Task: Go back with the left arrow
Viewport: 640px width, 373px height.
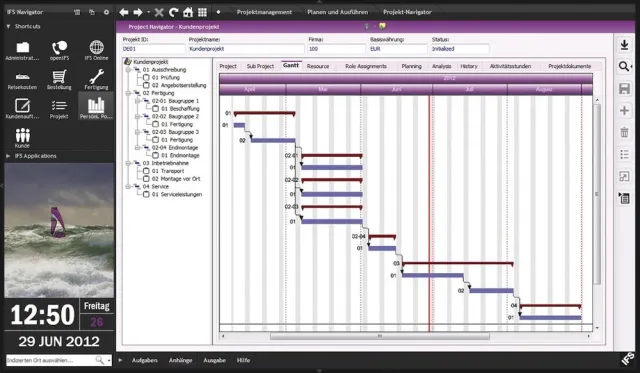Action: pyautogui.click(x=124, y=12)
